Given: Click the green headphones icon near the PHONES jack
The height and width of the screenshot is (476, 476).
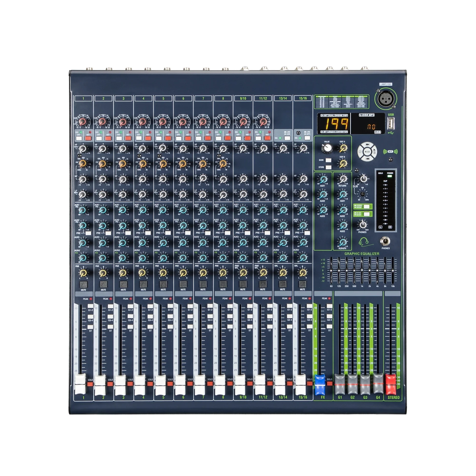Looking at the screenshot, I should coord(364,242).
